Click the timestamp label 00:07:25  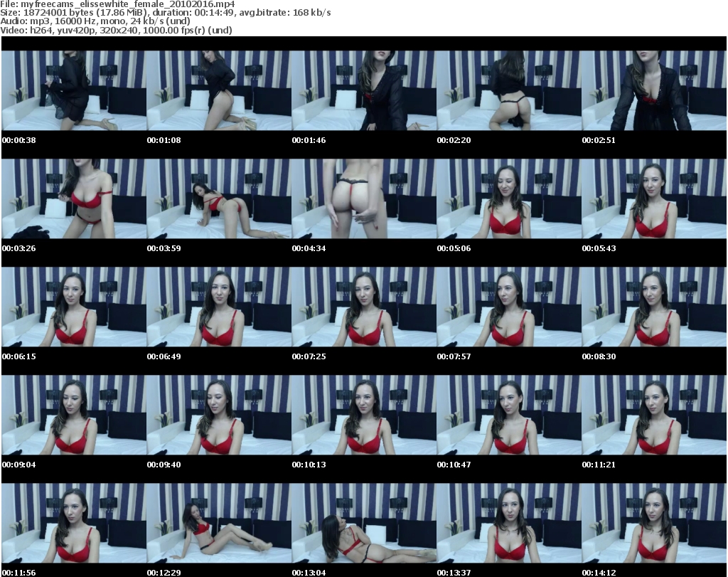click(x=309, y=356)
